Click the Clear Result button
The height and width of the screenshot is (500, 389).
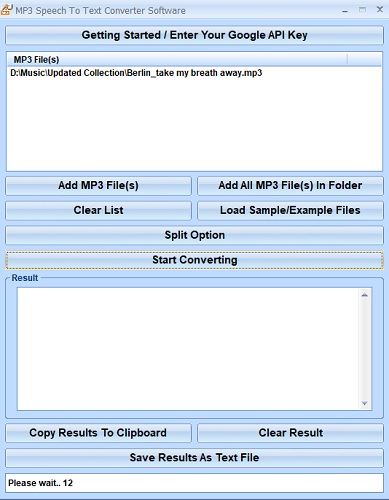(x=290, y=433)
